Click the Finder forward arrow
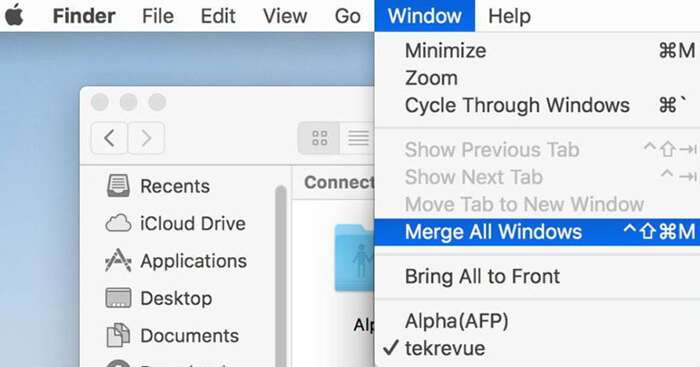700x367 pixels. 146,138
